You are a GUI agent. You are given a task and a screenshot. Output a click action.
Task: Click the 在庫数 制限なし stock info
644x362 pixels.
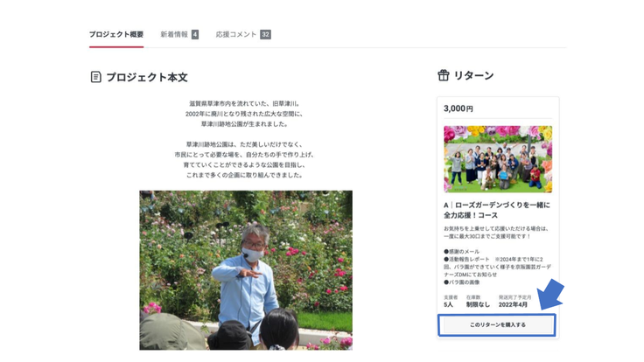(478, 301)
